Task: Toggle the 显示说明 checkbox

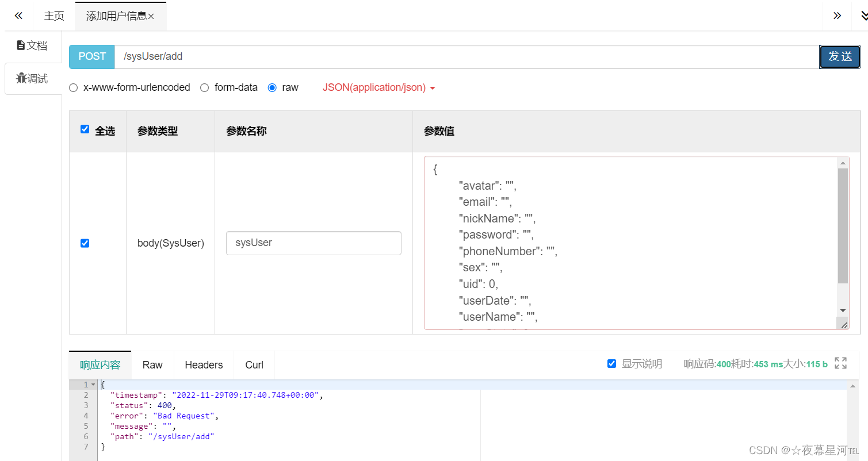Action: point(612,363)
